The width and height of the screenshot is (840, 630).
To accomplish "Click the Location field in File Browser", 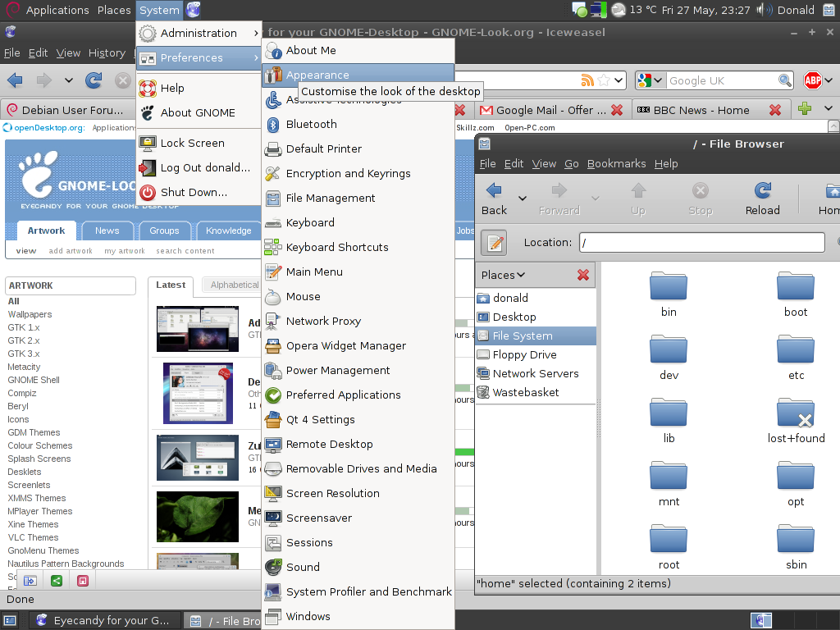I will tap(702, 243).
